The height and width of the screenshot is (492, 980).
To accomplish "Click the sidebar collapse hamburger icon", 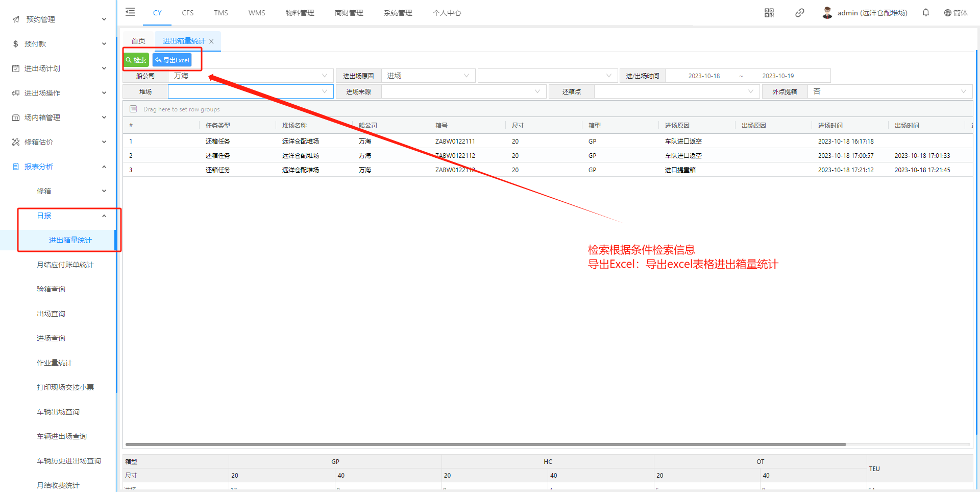I will [x=130, y=12].
